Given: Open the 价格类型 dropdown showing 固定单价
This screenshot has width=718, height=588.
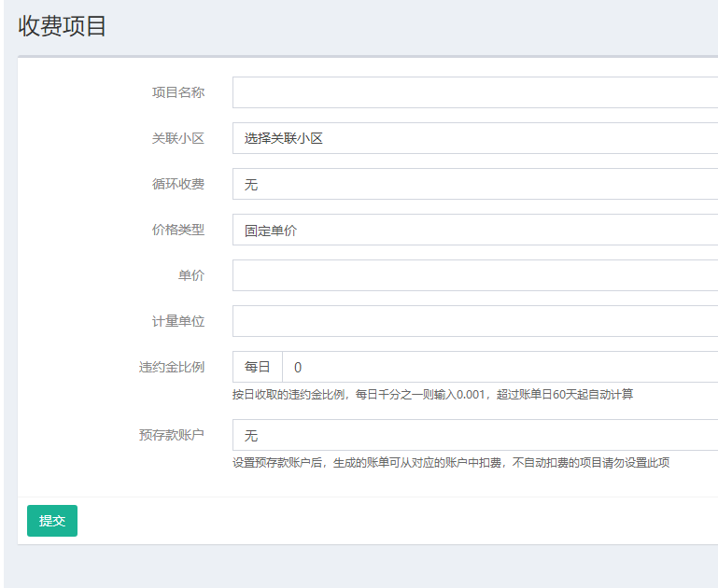Looking at the screenshot, I should point(475,230).
